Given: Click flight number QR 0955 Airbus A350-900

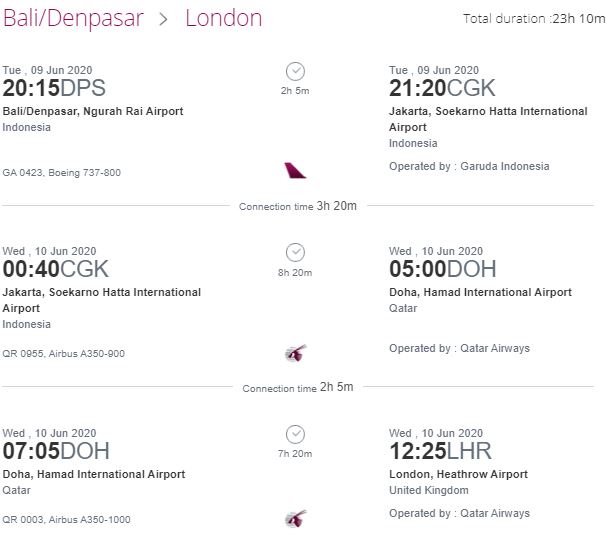Looking at the screenshot, I should tap(63, 354).
